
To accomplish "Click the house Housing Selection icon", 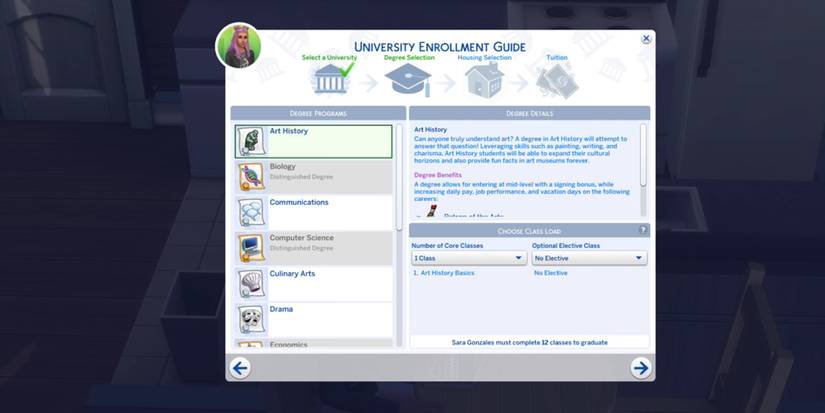I will tap(485, 80).
